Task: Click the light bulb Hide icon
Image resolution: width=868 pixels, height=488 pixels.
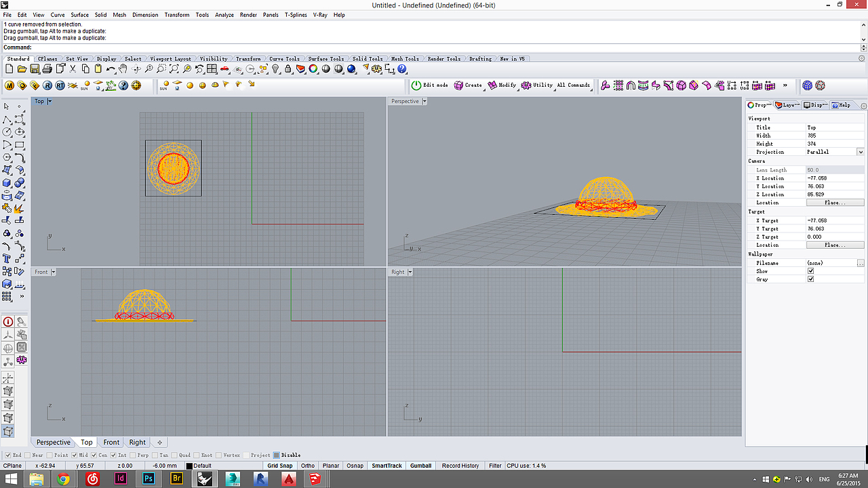Action: [276, 69]
